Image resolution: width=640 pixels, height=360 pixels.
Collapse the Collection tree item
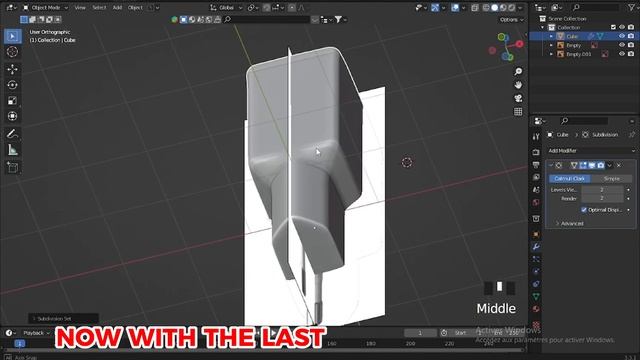tap(542, 27)
